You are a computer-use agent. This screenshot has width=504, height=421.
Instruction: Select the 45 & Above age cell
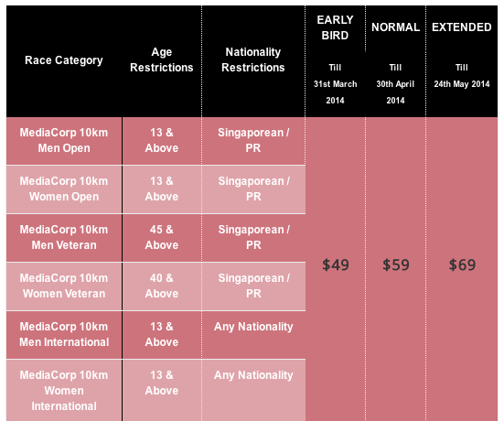click(x=162, y=238)
